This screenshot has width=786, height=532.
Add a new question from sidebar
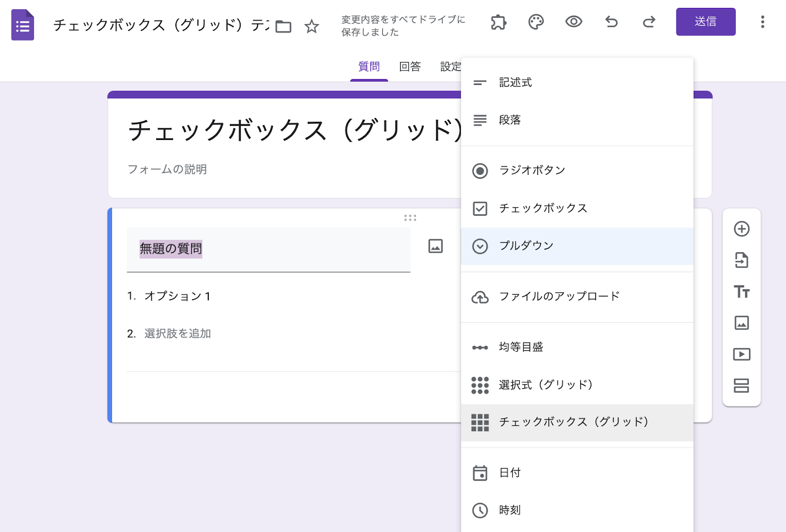[x=741, y=229]
